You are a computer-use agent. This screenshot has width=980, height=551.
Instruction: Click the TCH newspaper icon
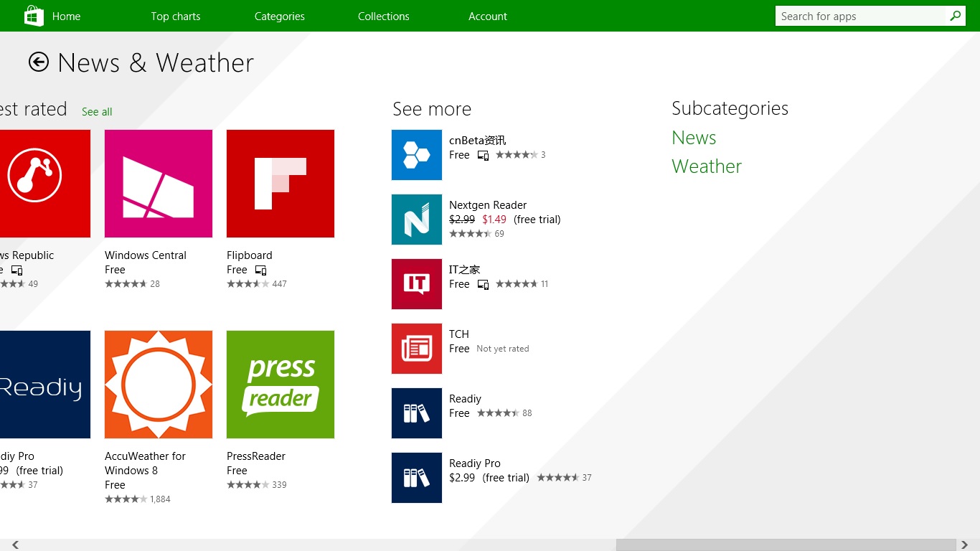(x=417, y=349)
